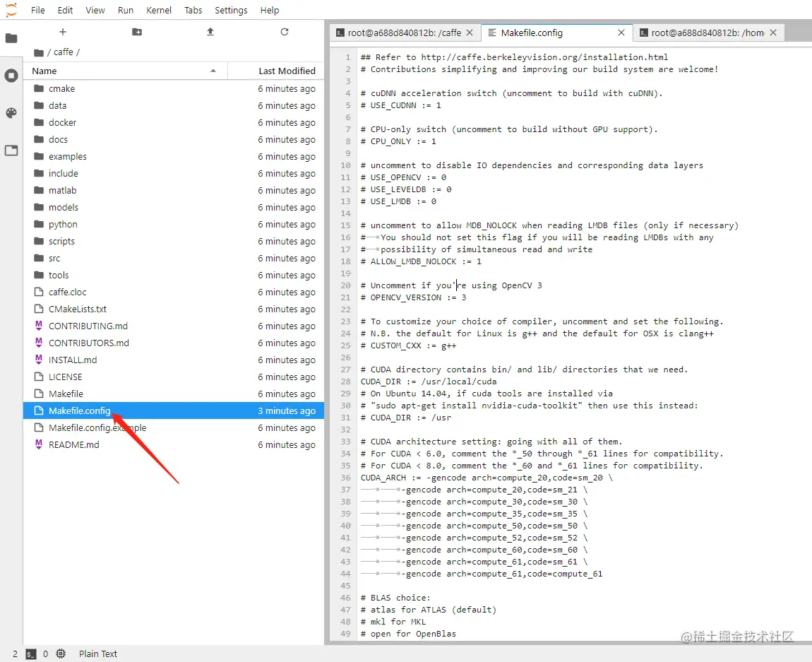
Task: Select the examples folder
Action: pyautogui.click(x=174, y=156)
